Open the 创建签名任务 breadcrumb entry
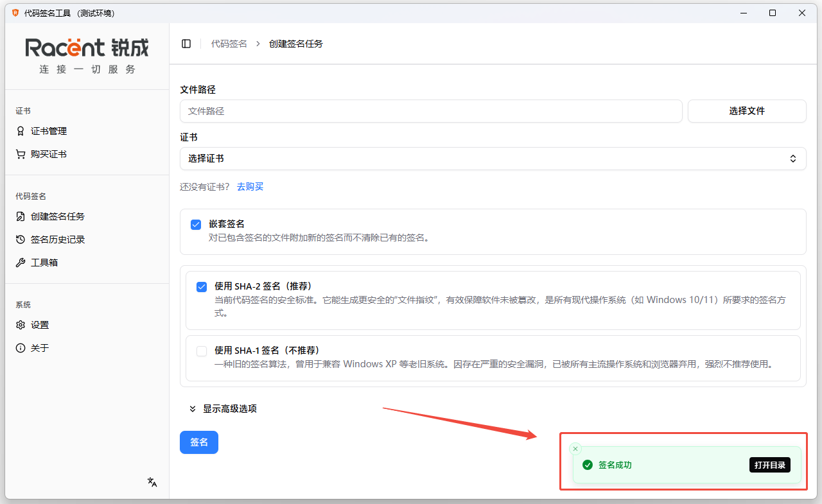This screenshot has width=822, height=504. pyautogui.click(x=296, y=43)
